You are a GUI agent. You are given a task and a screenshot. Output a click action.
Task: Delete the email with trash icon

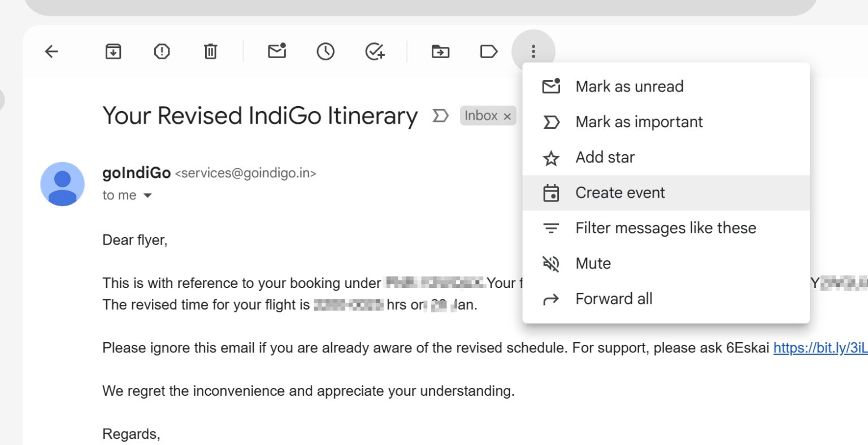point(210,52)
